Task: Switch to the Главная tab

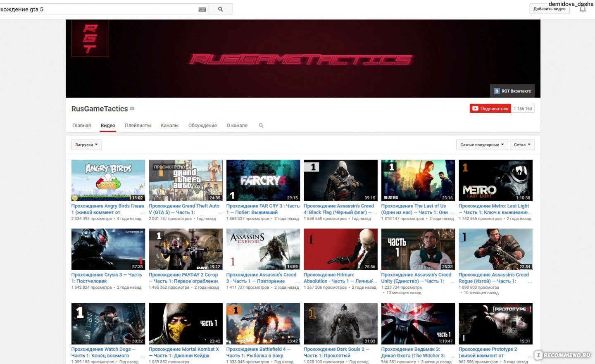Action: click(82, 126)
